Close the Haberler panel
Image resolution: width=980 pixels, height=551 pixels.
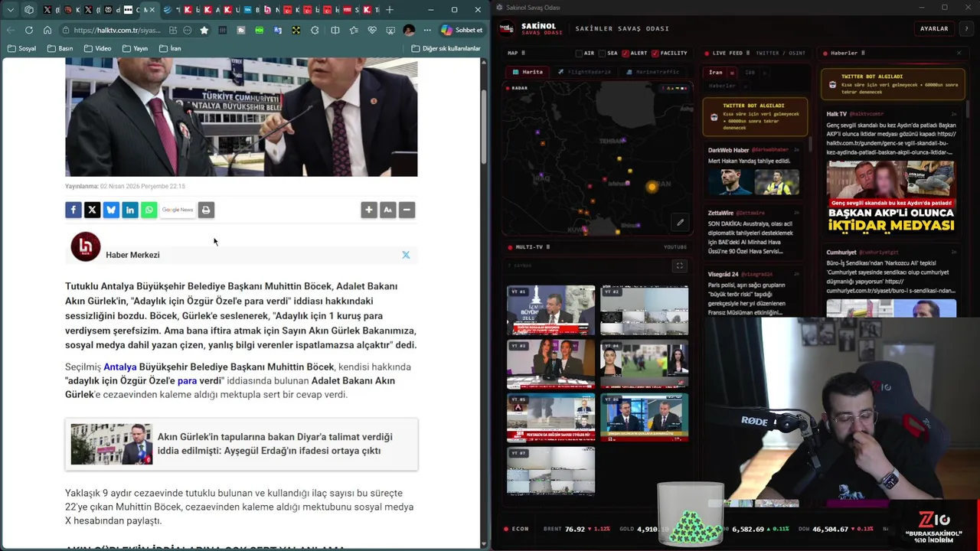(959, 53)
